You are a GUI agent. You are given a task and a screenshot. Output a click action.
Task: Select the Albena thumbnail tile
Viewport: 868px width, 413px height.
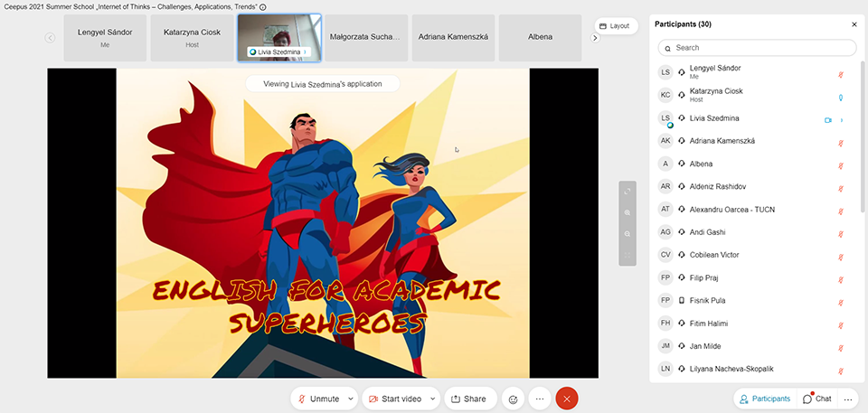[x=541, y=38]
